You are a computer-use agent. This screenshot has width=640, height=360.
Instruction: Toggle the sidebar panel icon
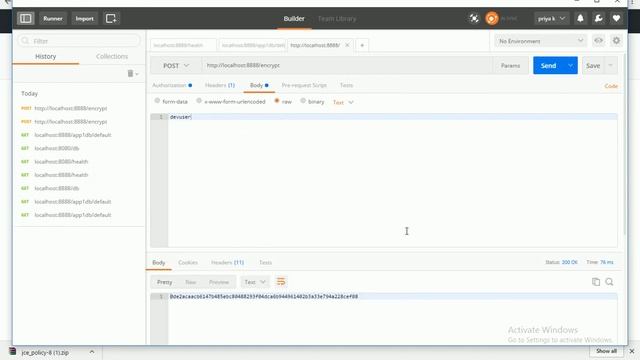coord(25,18)
